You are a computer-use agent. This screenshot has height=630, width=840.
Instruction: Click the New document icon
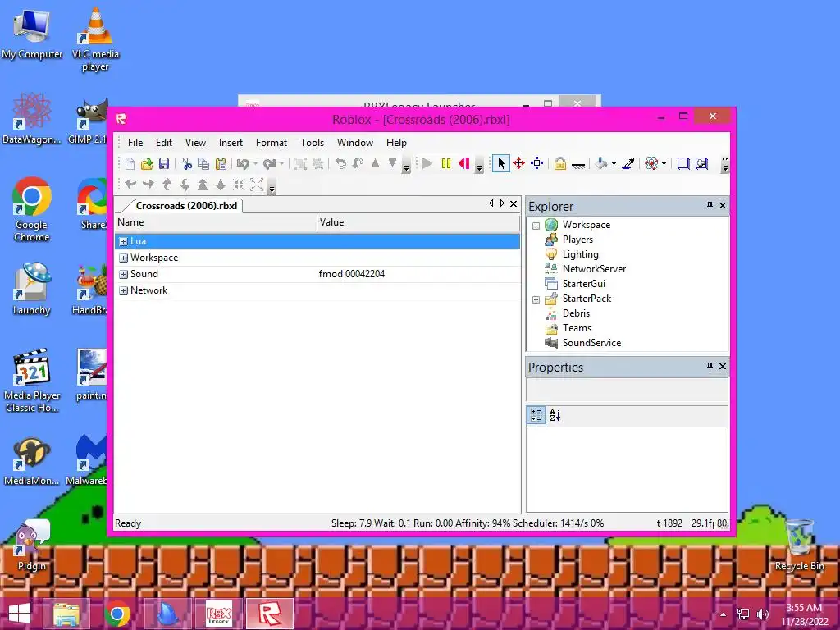[x=130, y=164]
